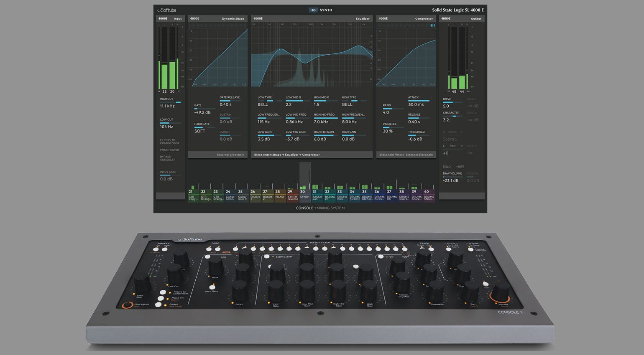
Task: Click the gain reduction bars icon in Compressor
Action: coord(433,25)
